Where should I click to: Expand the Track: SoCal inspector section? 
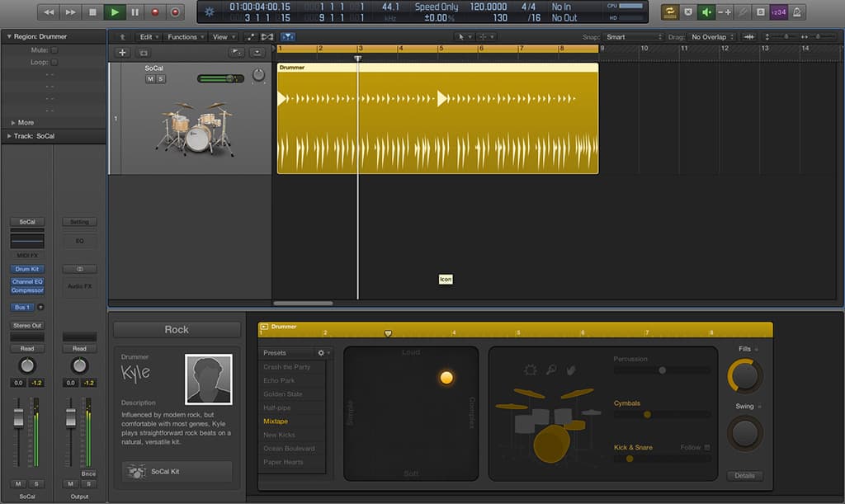pos(9,136)
